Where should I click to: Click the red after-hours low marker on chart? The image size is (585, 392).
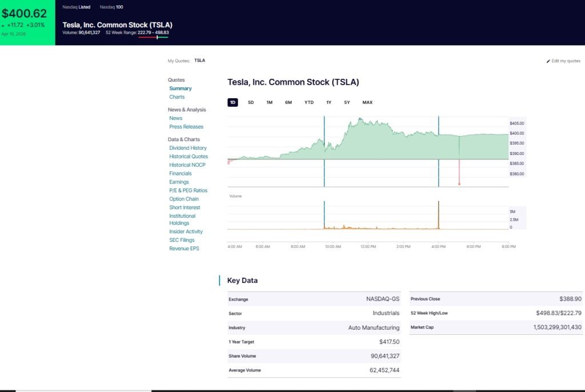click(459, 184)
